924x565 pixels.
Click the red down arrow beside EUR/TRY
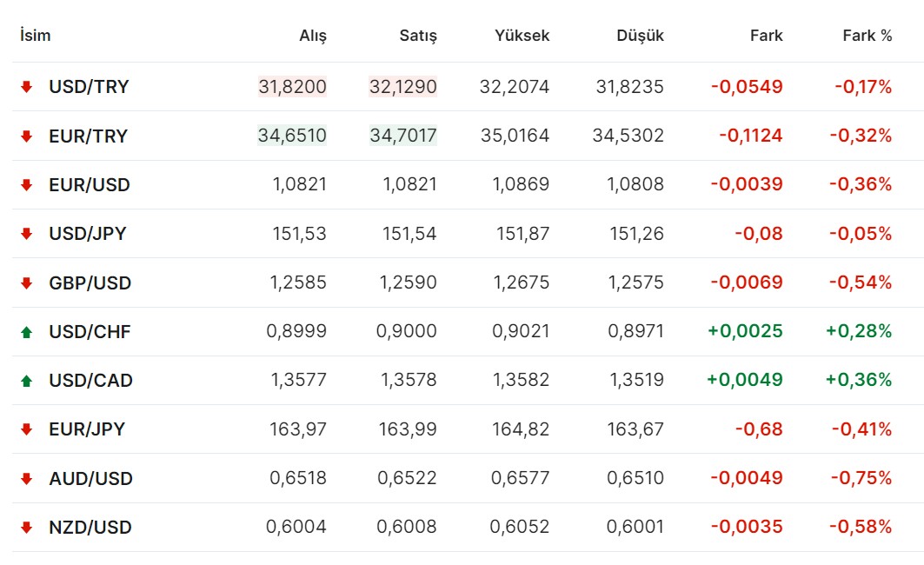(26, 136)
